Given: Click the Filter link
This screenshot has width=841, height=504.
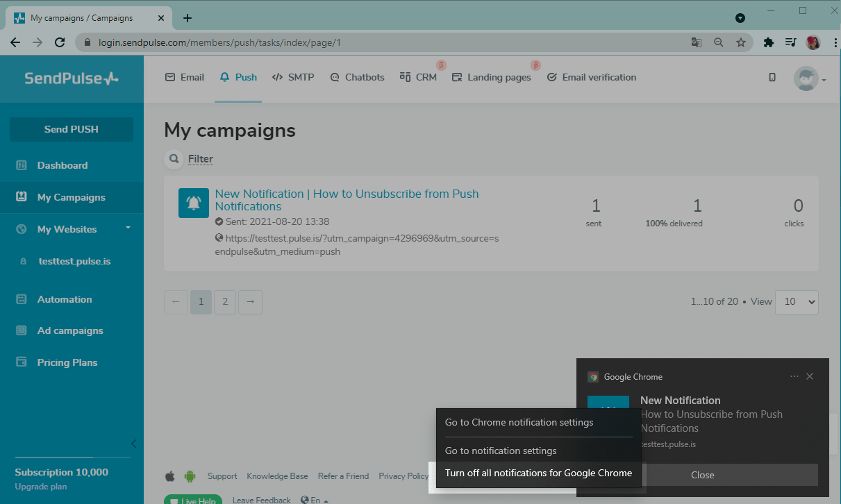Looking at the screenshot, I should point(201,159).
